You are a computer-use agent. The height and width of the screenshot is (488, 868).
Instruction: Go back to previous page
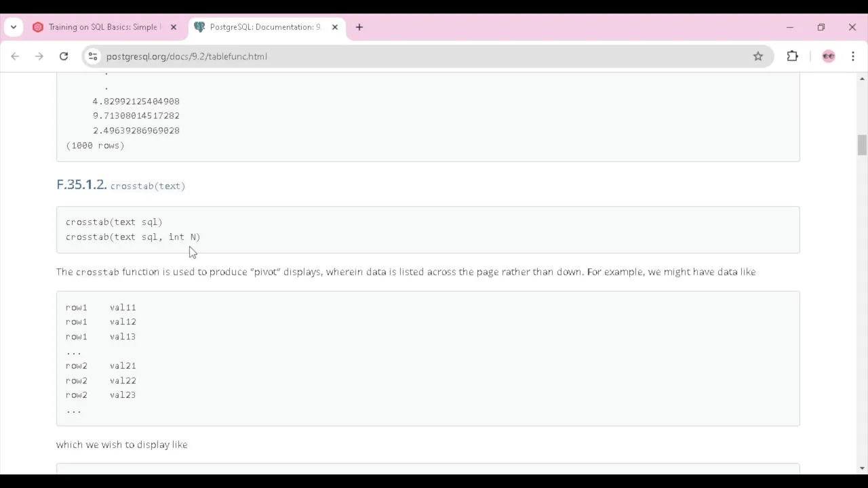pos(15,56)
